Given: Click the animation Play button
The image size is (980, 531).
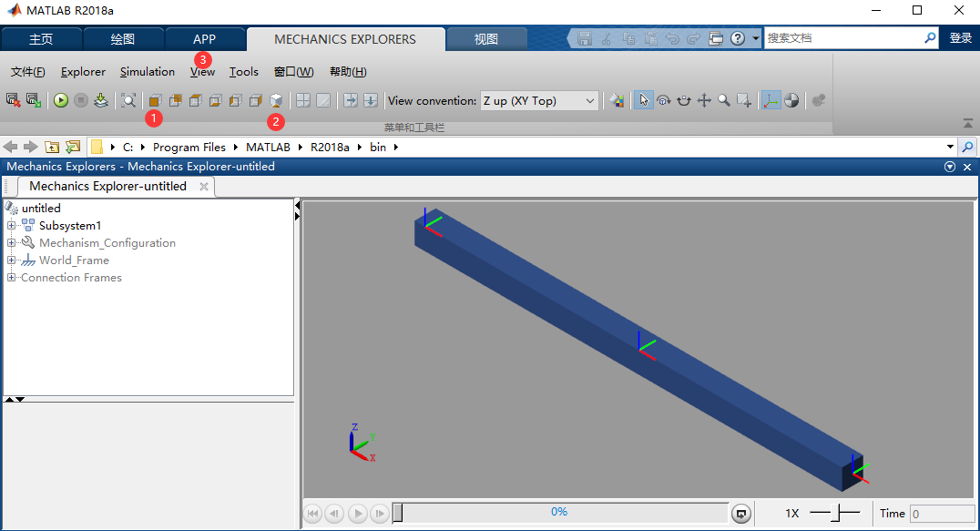Looking at the screenshot, I should (x=358, y=514).
